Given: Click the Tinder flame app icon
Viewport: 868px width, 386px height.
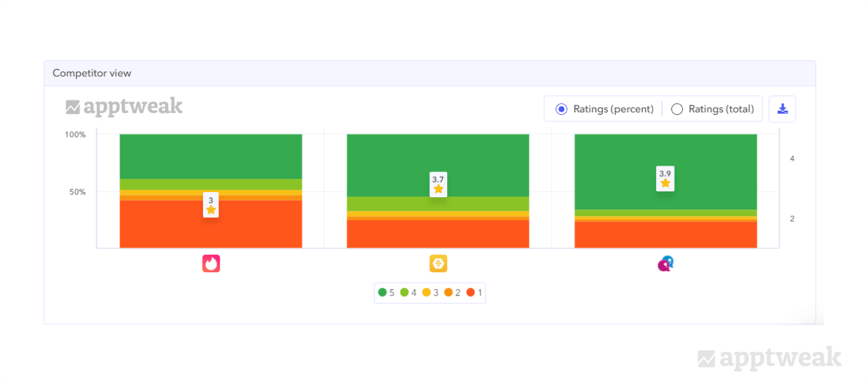Looking at the screenshot, I should 211,263.
